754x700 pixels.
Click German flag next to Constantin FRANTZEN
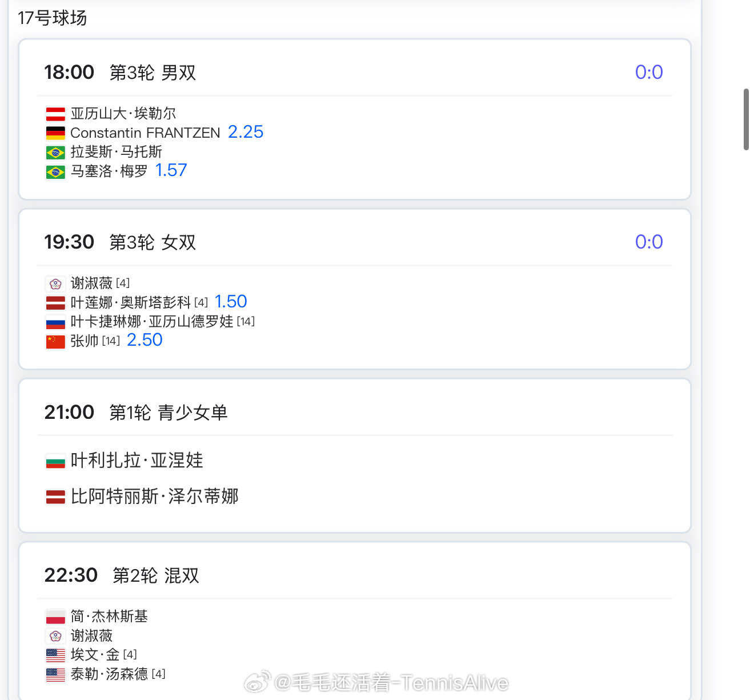pos(55,133)
